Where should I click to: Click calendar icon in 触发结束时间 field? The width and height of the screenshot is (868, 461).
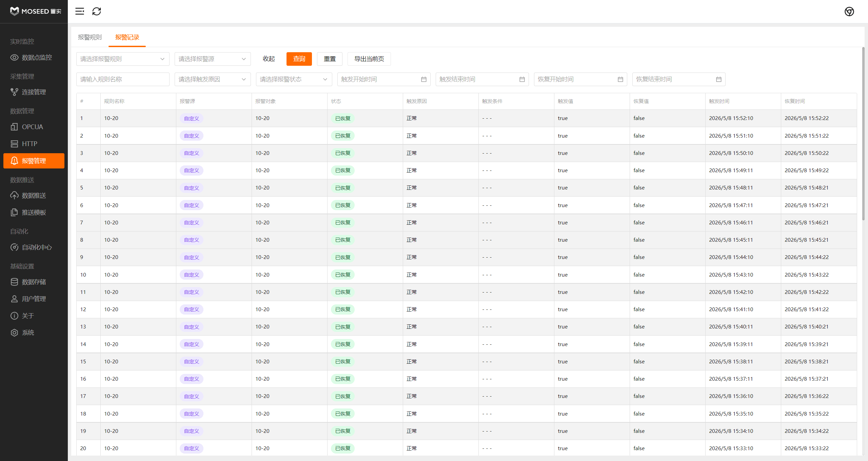pos(522,79)
